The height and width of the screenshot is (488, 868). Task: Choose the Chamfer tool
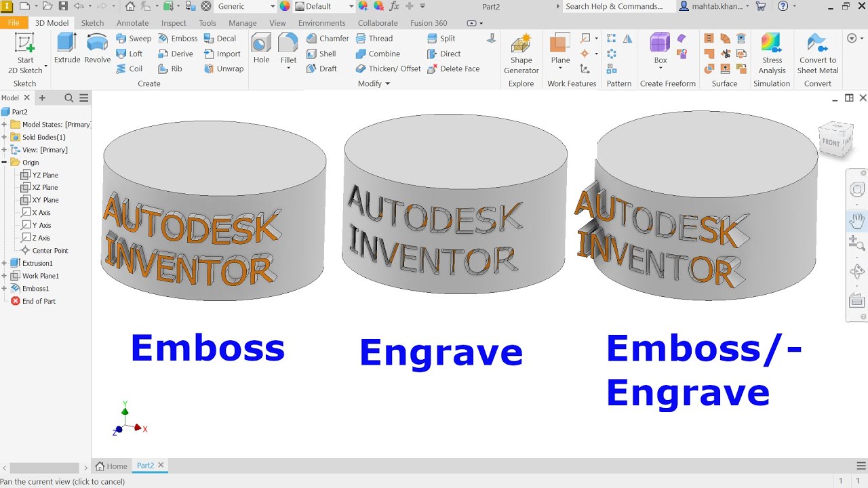pos(328,39)
